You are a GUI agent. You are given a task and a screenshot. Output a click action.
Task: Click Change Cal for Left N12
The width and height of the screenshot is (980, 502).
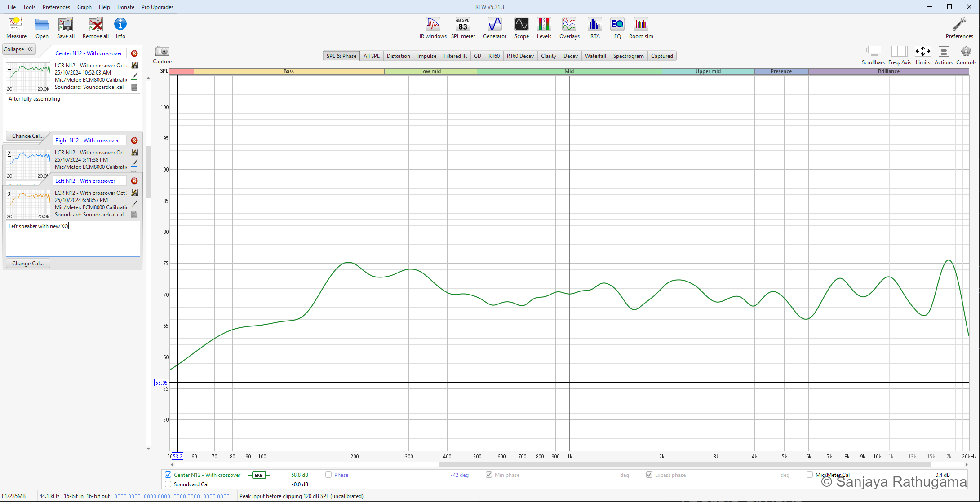(x=28, y=264)
